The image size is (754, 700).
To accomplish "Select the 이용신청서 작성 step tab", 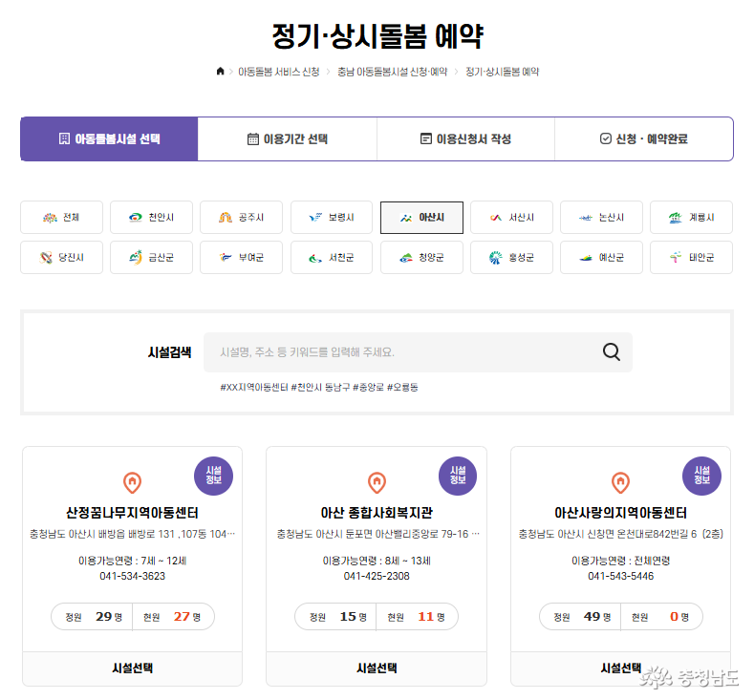I will (465, 138).
